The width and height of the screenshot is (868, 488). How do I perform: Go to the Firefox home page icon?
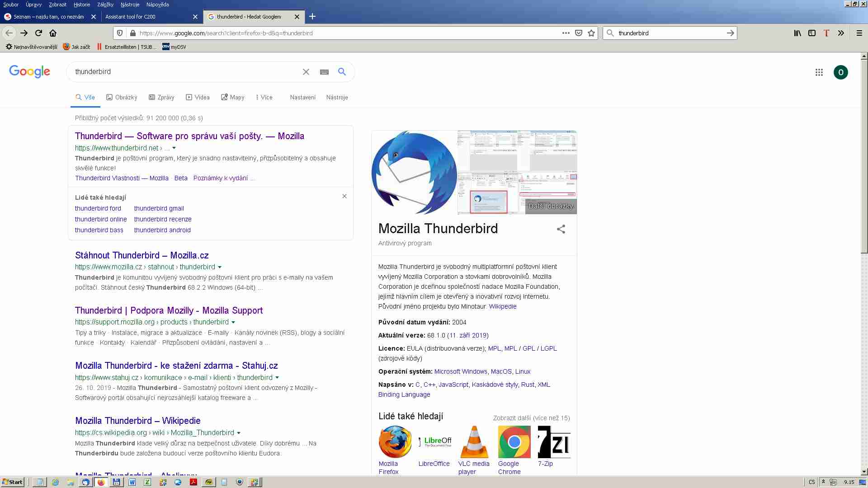[x=53, y=33]
